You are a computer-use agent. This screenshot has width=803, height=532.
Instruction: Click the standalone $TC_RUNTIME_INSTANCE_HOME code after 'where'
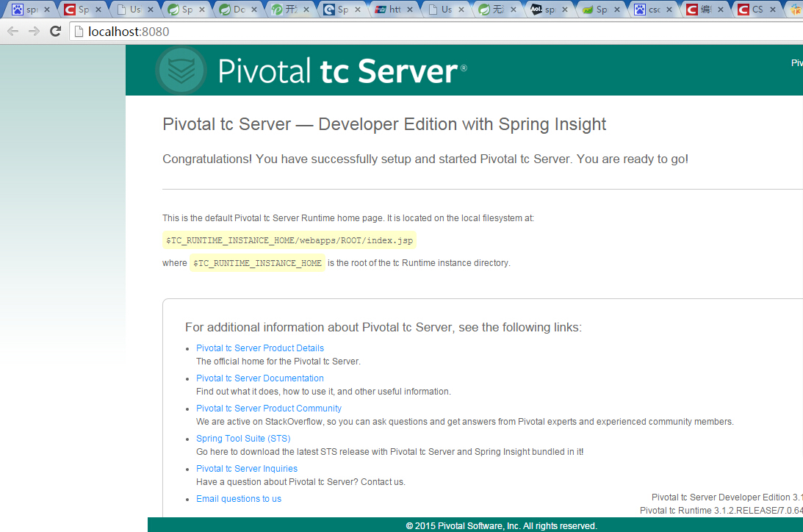[258, 263]
